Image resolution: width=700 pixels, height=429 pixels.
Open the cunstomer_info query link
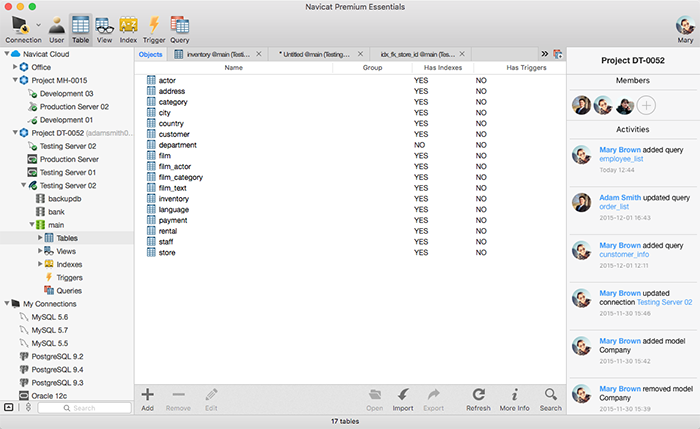pyautogui.click(x=624, y=254)
